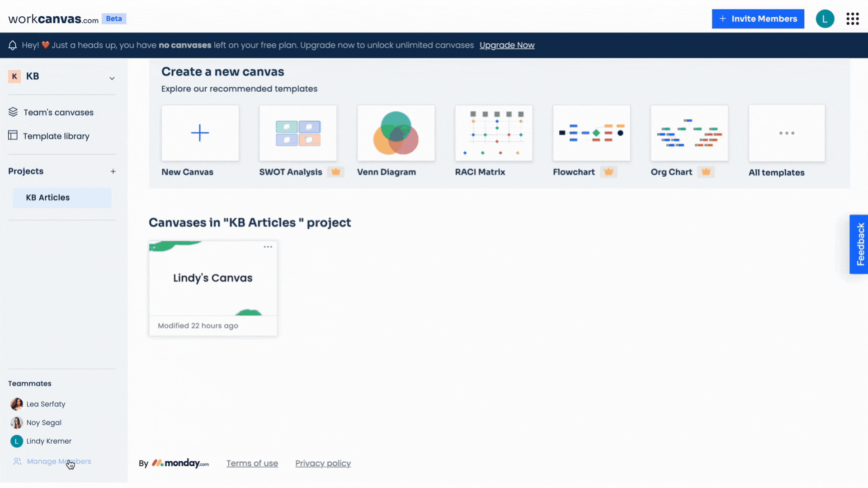Open your profile avatar in the top bar
This screenshot has height=488, width=868.
coord(825,19)
